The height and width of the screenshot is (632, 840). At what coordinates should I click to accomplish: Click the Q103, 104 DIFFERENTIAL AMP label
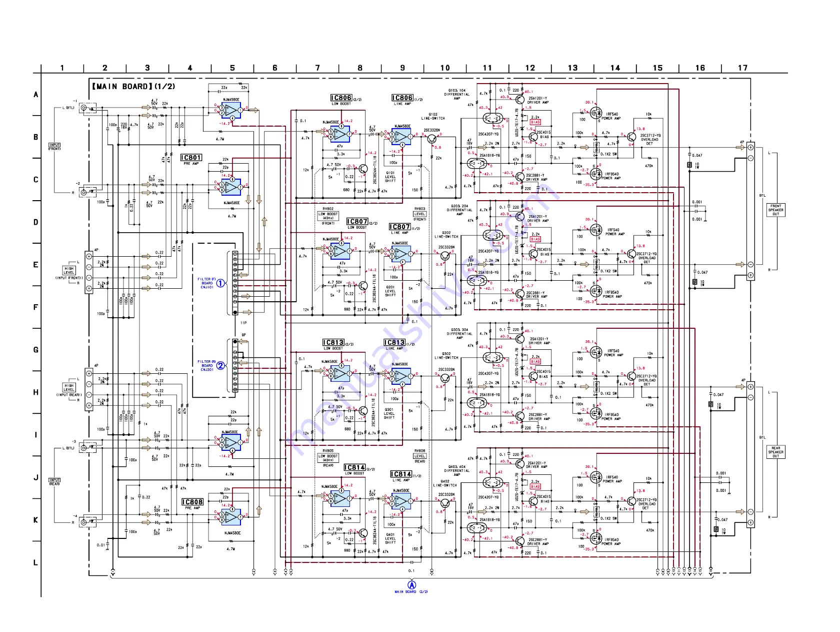tap(457, 94)
